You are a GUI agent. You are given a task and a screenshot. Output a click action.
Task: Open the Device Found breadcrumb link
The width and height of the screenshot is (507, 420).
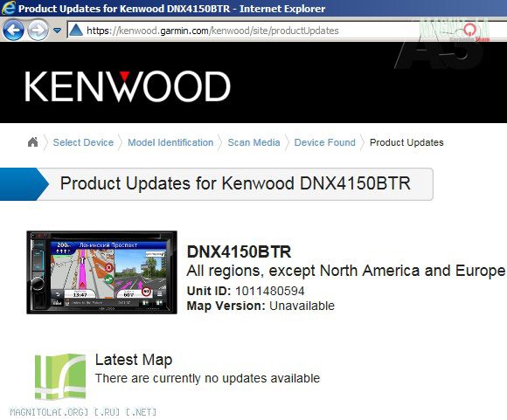click(x=324, y=142)
